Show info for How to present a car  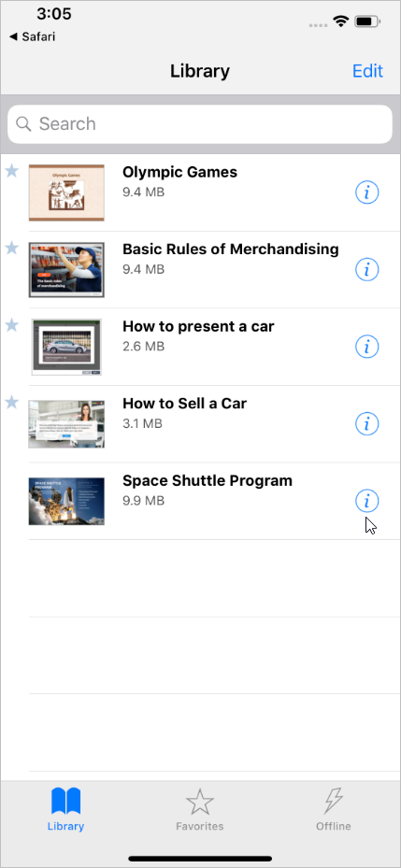[x=366, y=347]
